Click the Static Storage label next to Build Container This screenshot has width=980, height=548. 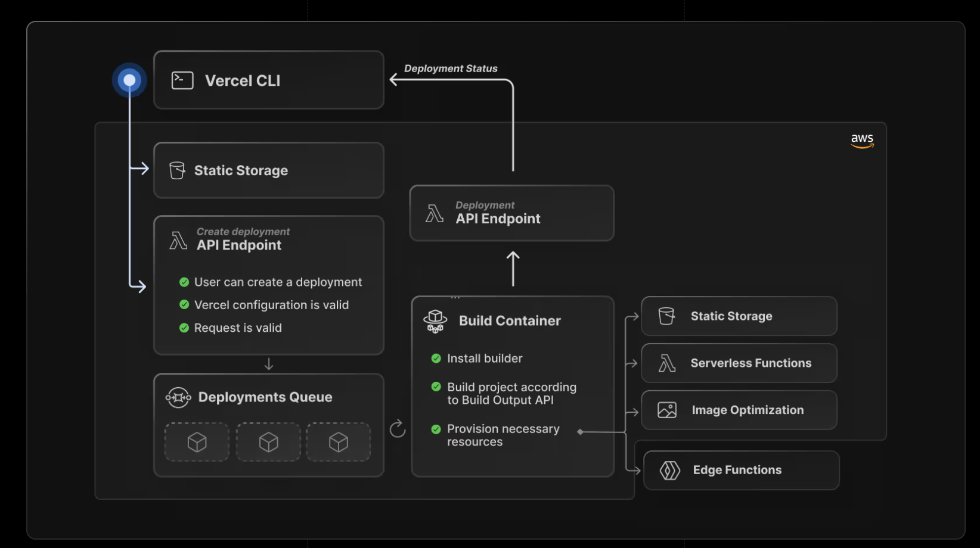(731, 316)
